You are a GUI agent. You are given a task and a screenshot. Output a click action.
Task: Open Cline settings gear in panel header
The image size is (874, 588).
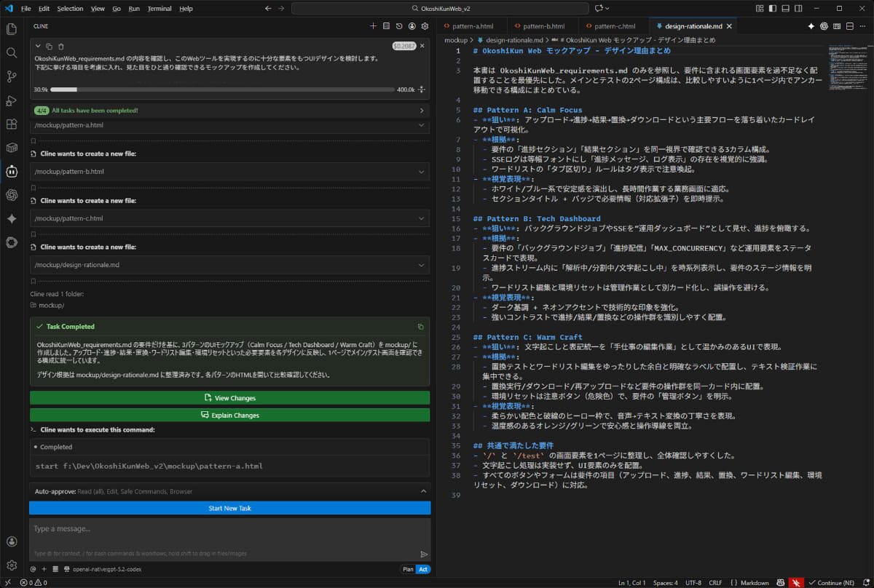(x=425, y=25)
